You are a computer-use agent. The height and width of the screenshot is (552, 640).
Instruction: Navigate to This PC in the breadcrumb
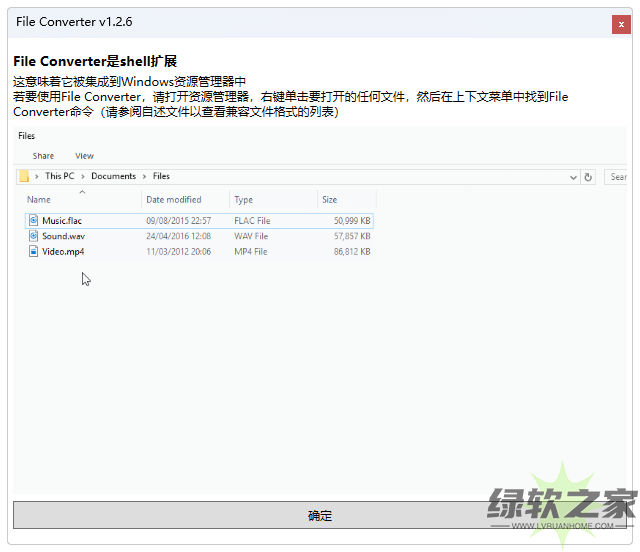tap(59, 176)
